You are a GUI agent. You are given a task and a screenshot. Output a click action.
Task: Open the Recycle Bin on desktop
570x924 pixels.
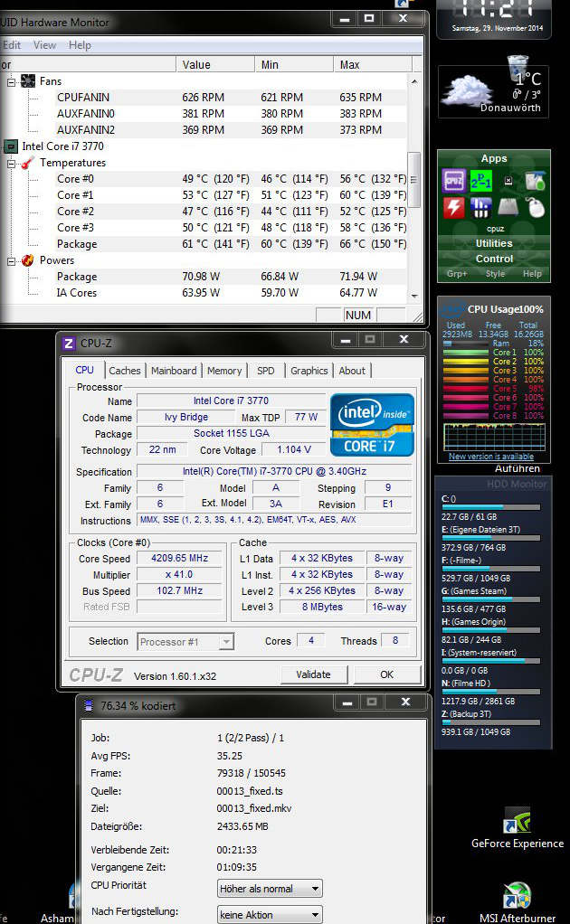coord(518,66)
